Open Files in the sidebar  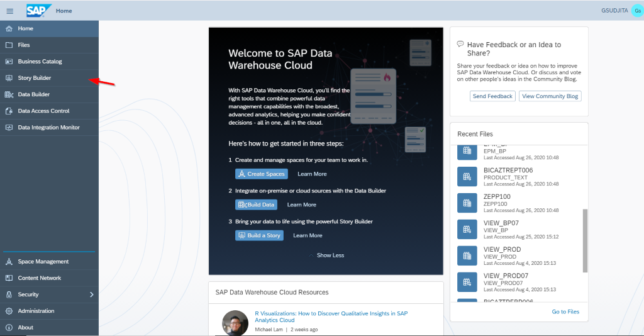(x=49, y=45)
